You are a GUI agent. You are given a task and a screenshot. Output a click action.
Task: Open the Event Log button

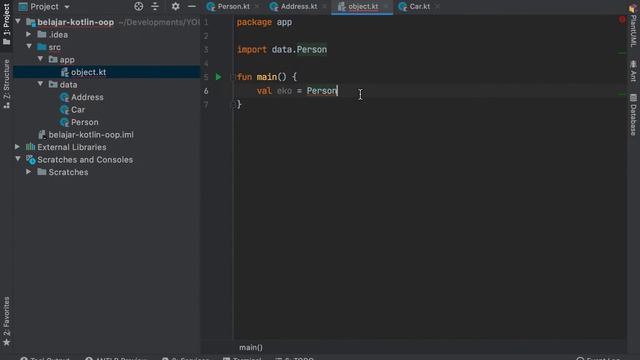pyautogui.click(x=598, y=358)
